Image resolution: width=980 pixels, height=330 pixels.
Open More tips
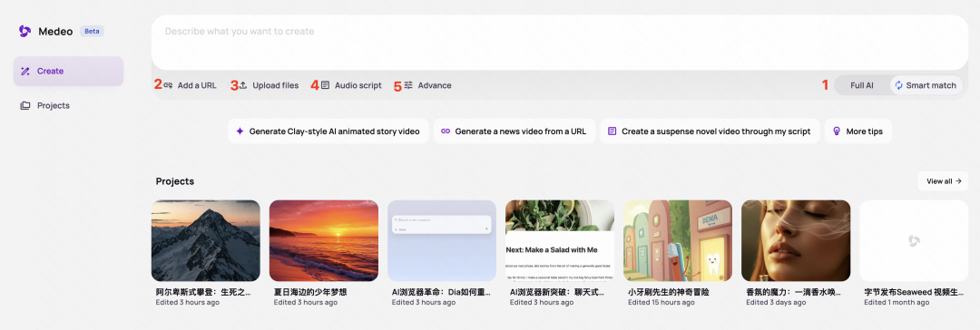pyautogui.click(x=858, y=131)
